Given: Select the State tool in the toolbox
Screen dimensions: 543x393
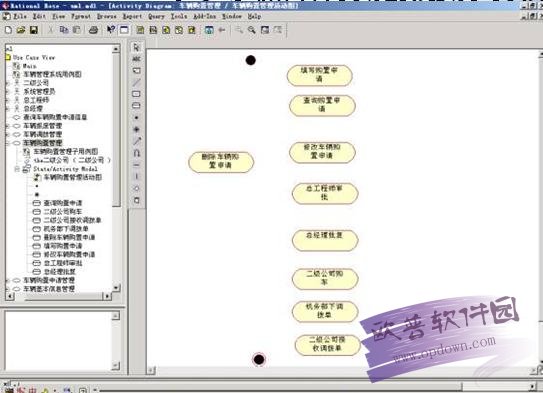Looking at the screenshot, I should (136, 94).
